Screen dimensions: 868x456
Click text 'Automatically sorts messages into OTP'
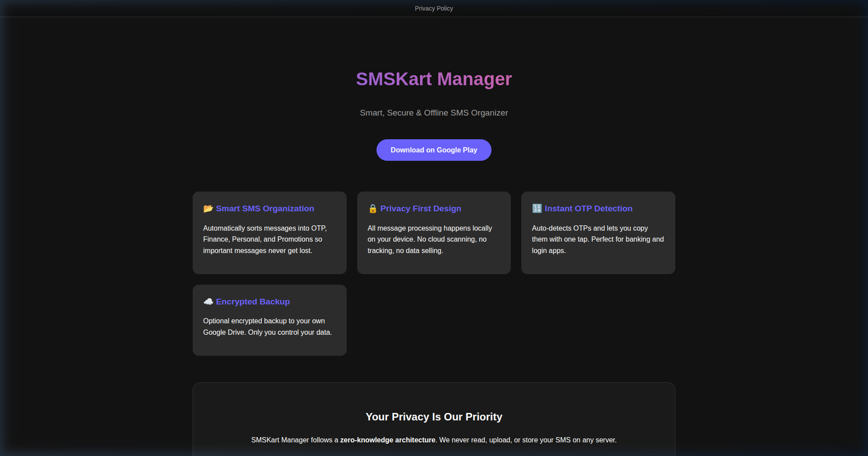coord(264,228)
